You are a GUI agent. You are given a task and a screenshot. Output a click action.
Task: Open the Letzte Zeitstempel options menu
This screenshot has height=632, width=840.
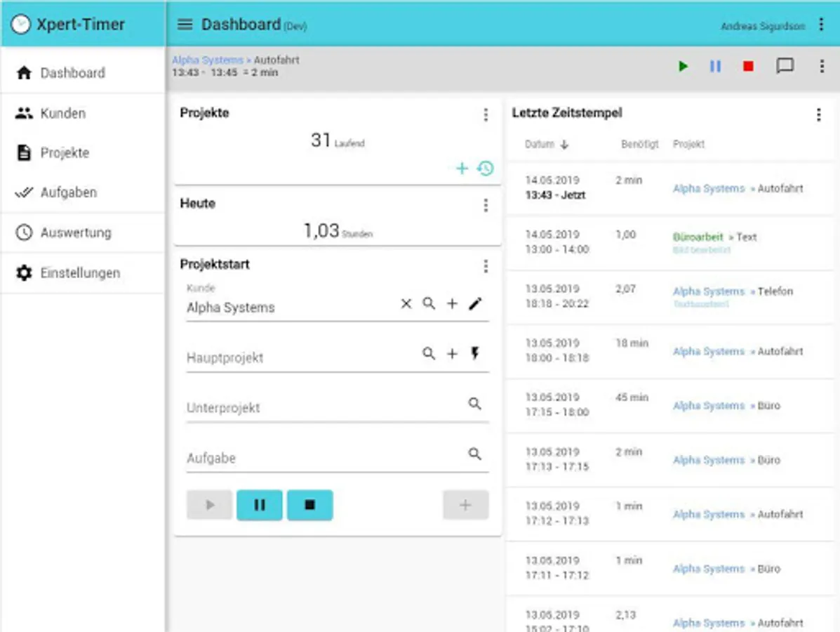pyautogui.click(x=818, y=114)
